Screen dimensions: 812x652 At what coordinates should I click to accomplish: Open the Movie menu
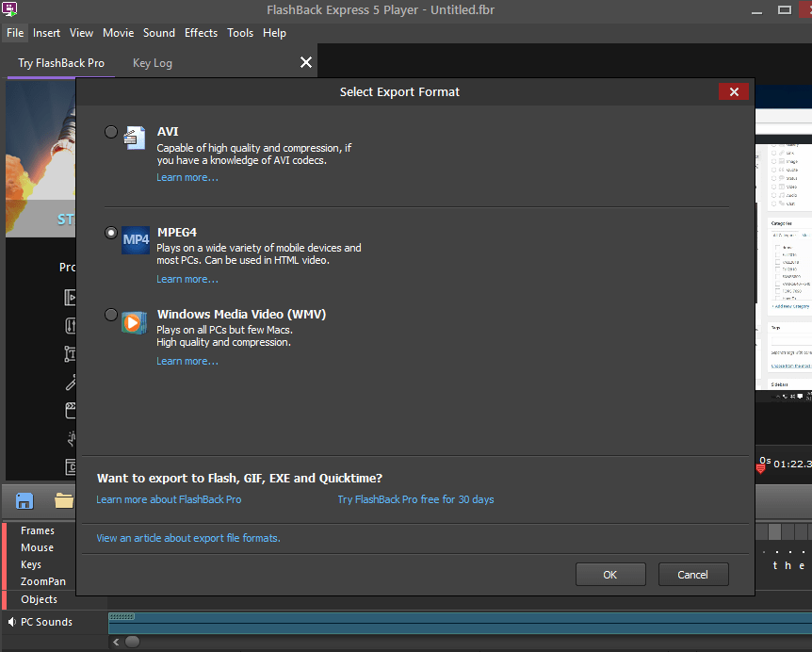pos(118,33)
